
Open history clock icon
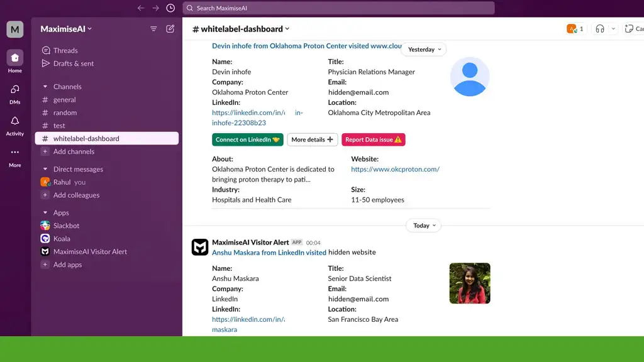pyautogui.click(x=170, y=8)
